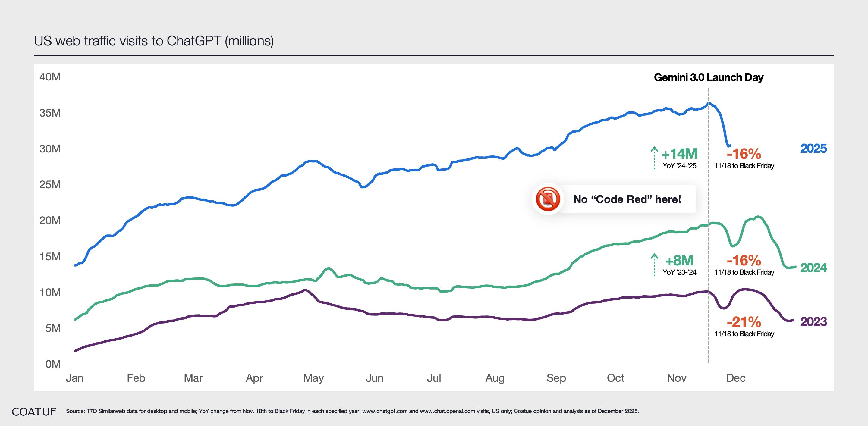This screenshot has width=868, height=426.
Task: Click the red Code Red prohibition icon
Action: 548,199
